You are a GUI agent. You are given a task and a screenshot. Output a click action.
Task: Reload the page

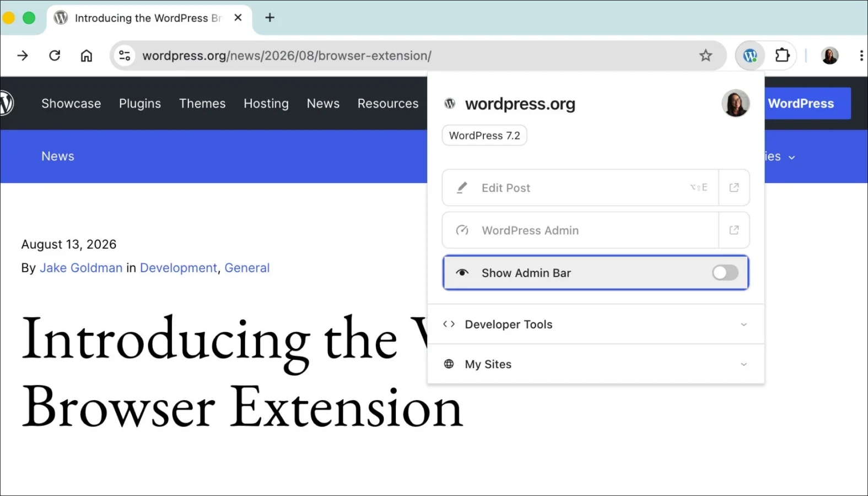55,55
